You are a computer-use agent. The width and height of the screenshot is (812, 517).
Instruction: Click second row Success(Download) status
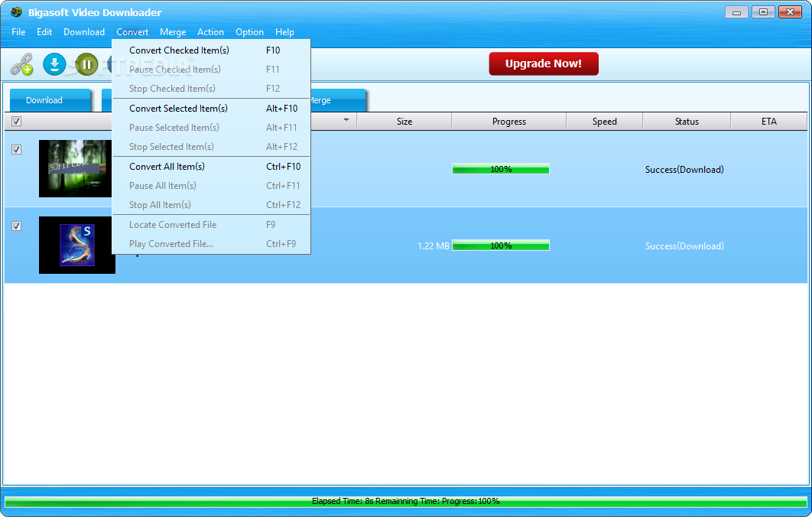[x=684, y=246]
